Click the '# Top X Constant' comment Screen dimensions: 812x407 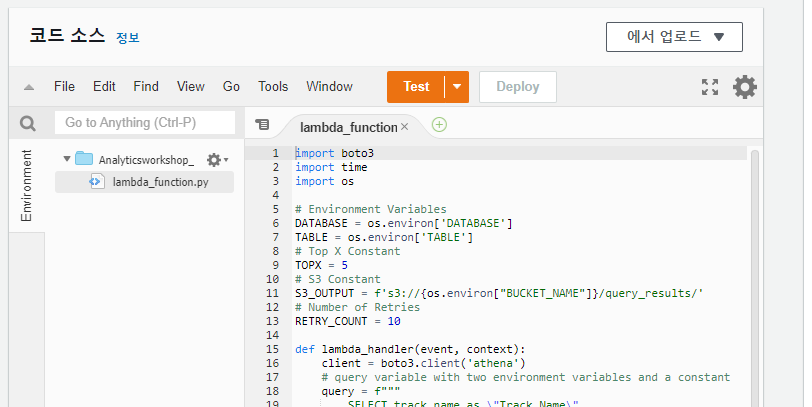(348, 251)
